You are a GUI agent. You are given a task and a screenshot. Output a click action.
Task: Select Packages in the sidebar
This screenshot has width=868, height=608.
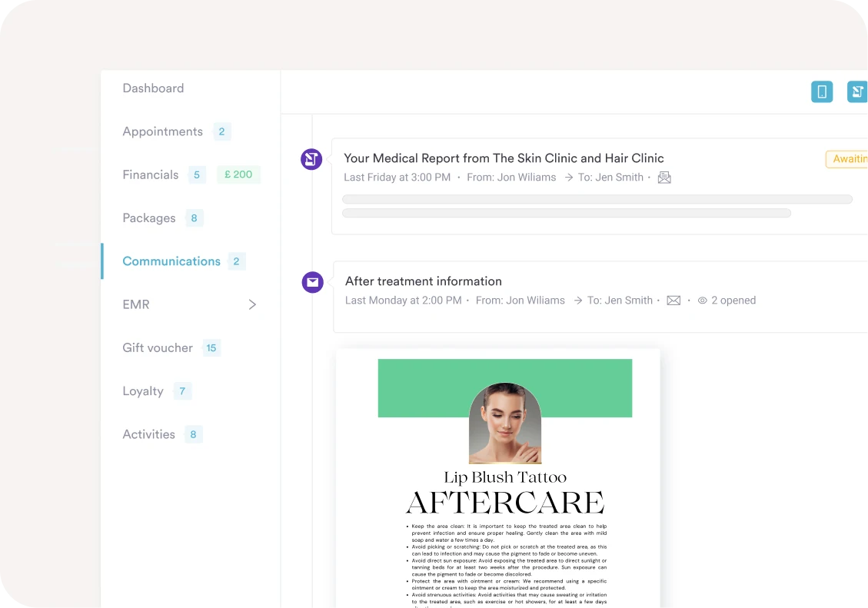[149, 218]
